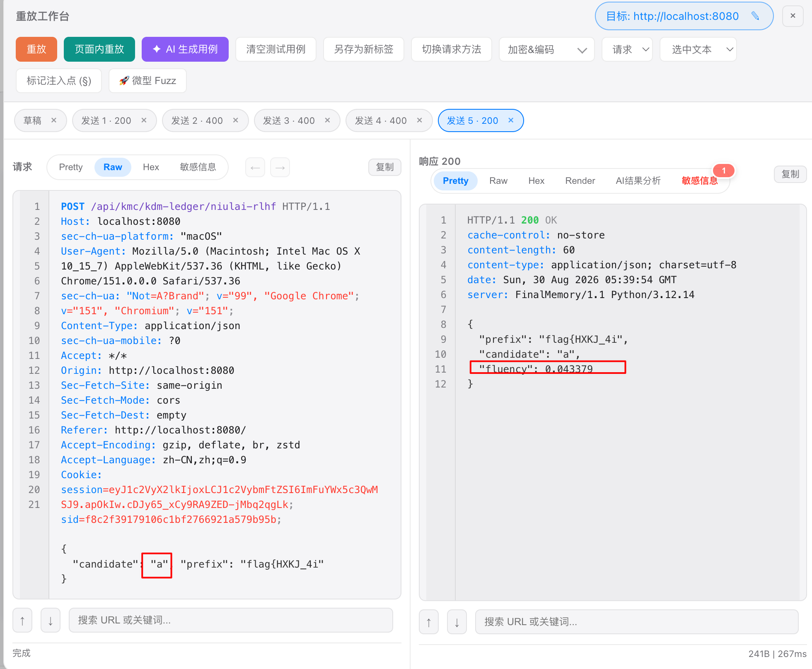Close the 发送 5 · 200 tab
The height and width of the screenshot is (669, 812).
[511, 120]
